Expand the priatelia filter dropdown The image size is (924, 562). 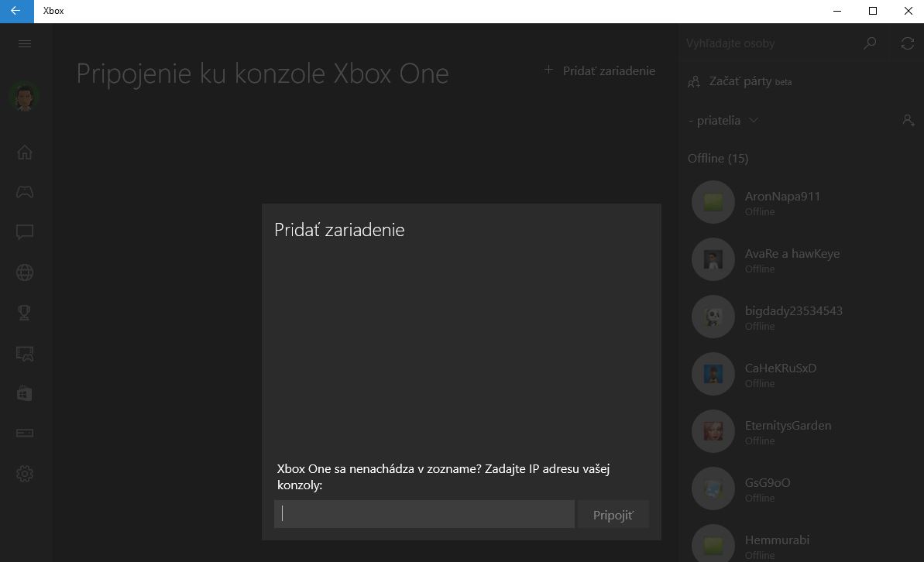click(723, 121)
